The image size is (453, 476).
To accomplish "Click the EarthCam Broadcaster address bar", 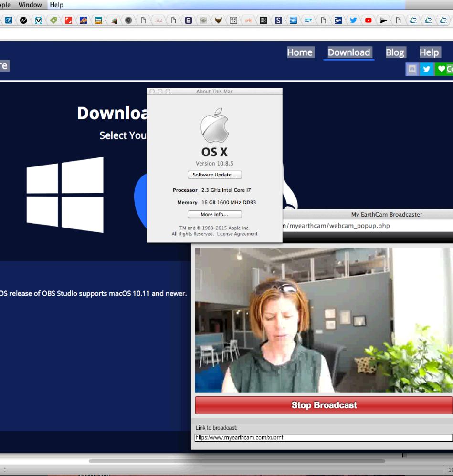I will tap(368, 226).
